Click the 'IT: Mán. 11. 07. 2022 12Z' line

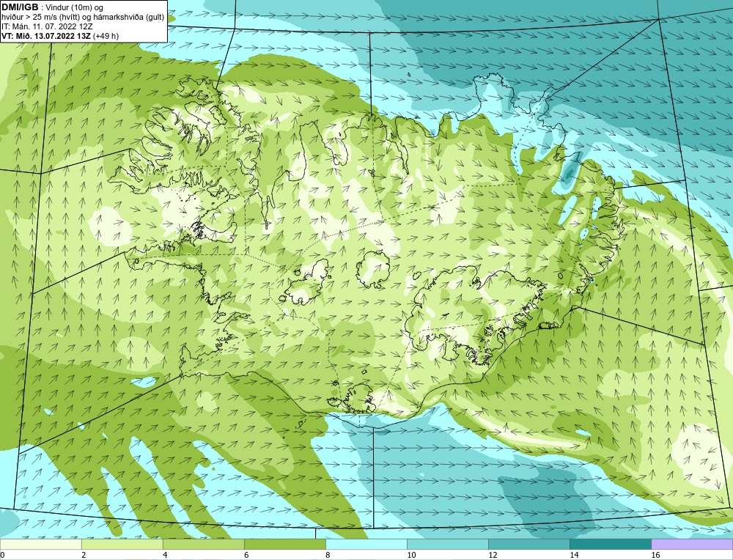[47, 26]
